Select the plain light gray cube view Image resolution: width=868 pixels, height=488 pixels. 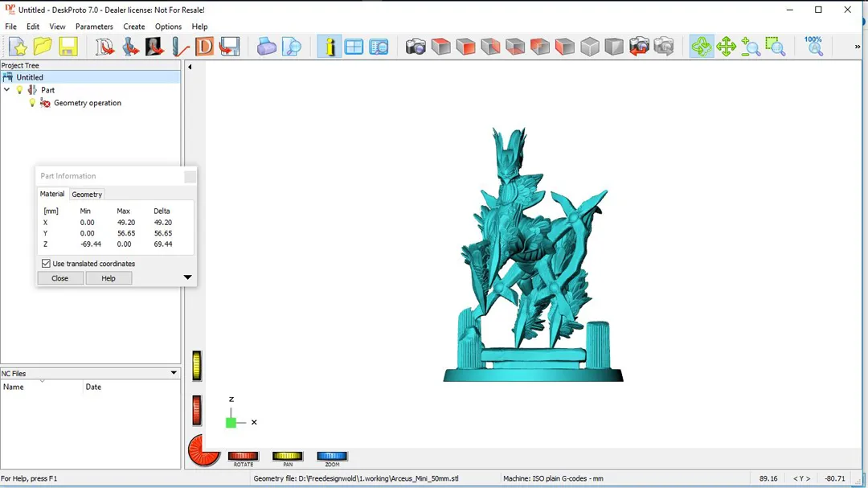[x=590, y=47]
